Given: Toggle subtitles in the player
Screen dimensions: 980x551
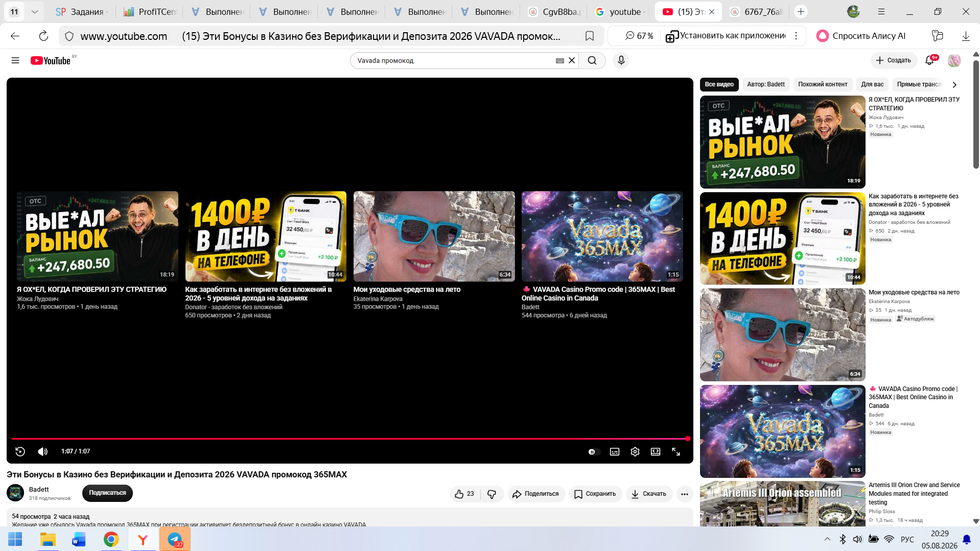Looking at the screenshot, I should 615,452.
